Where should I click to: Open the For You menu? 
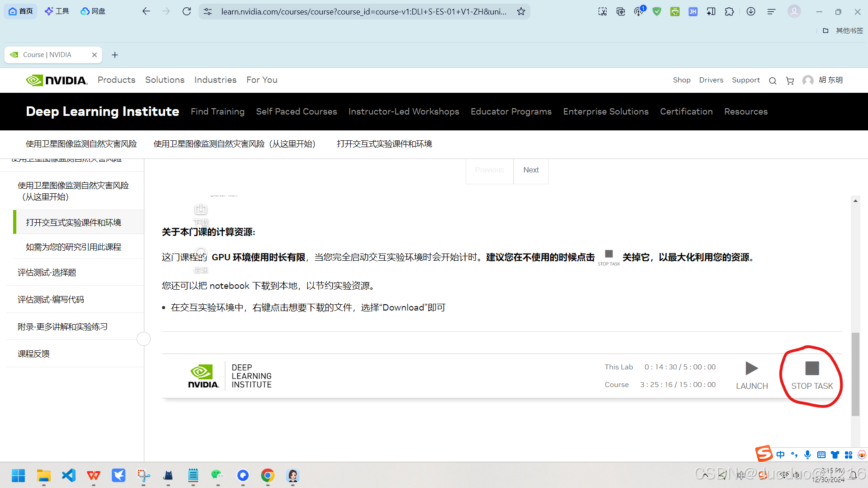coord(262,80)
